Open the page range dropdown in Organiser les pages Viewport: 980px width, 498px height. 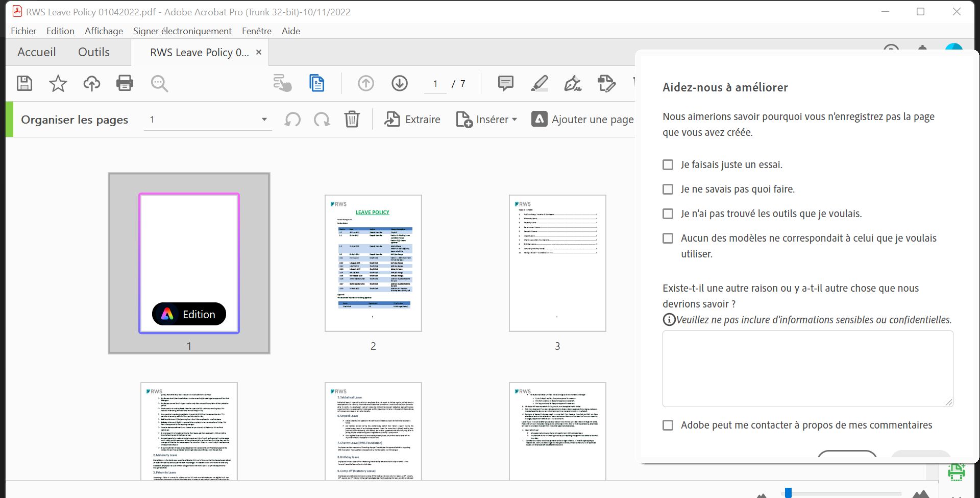tap(263, 119)
